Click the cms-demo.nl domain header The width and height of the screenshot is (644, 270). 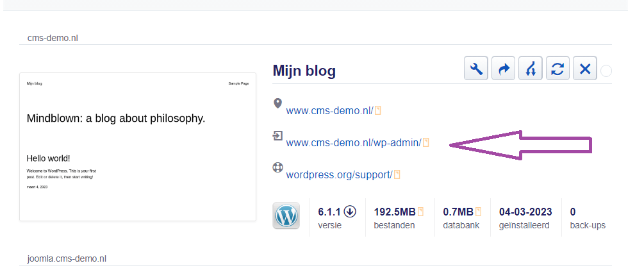click(53, 38)
